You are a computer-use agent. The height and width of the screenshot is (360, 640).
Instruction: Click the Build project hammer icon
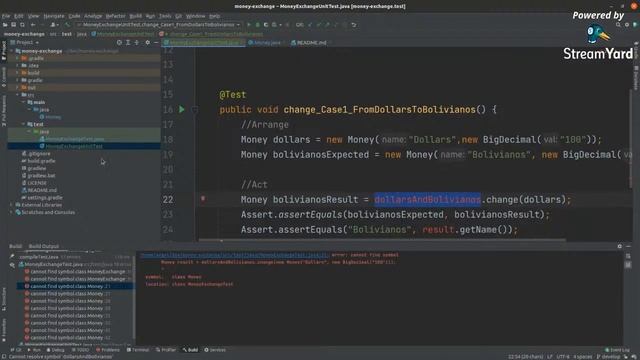[67, 25]
